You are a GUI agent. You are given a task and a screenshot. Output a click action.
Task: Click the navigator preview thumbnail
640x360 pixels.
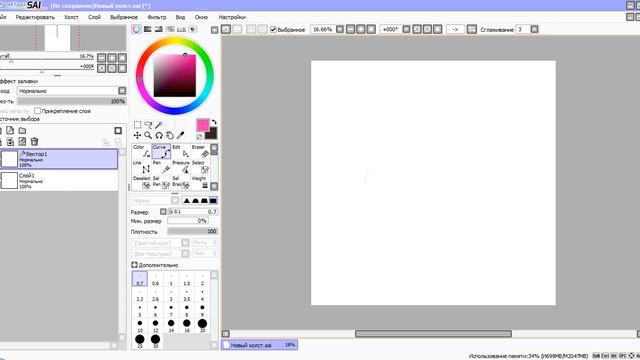(63, 38)
